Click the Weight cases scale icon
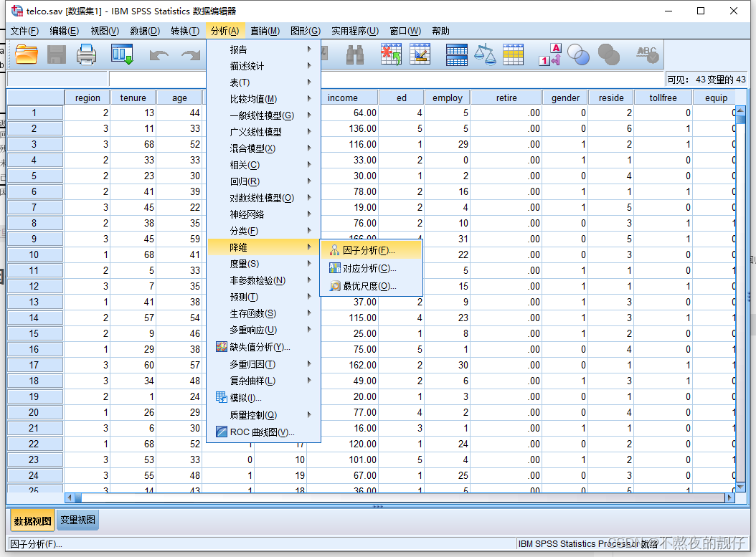The width and height of the screenshot is (756, 557). click(485, 54)
